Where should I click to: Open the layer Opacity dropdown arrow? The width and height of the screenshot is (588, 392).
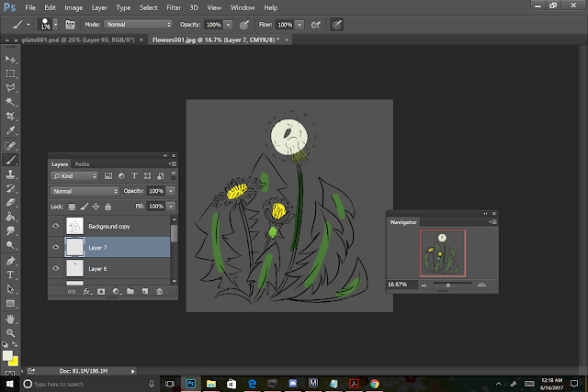pos(171,191)
